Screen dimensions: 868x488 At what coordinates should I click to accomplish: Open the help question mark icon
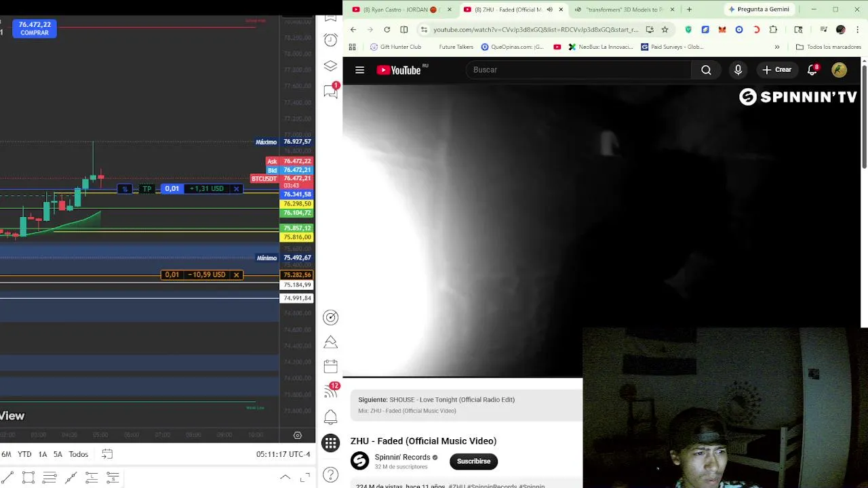330,475
